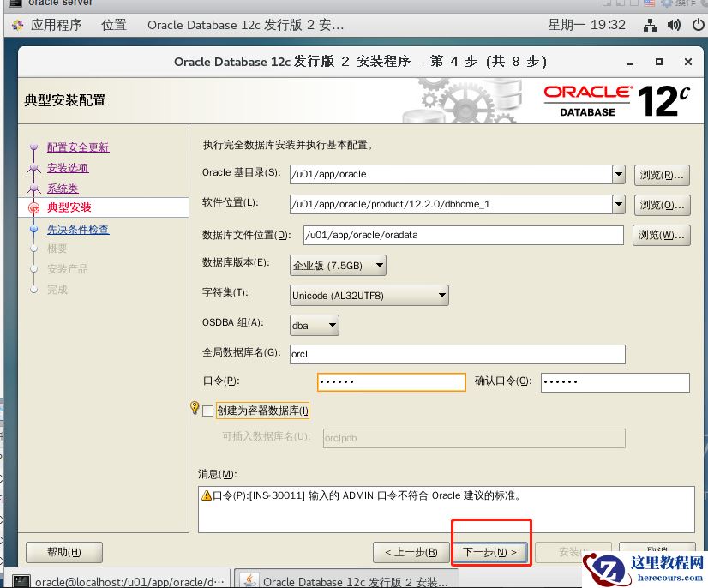Switch to the Oracle Database 12c installer taskbar item
This screenshot has width=708, height=588.
(x=345, y=581)
